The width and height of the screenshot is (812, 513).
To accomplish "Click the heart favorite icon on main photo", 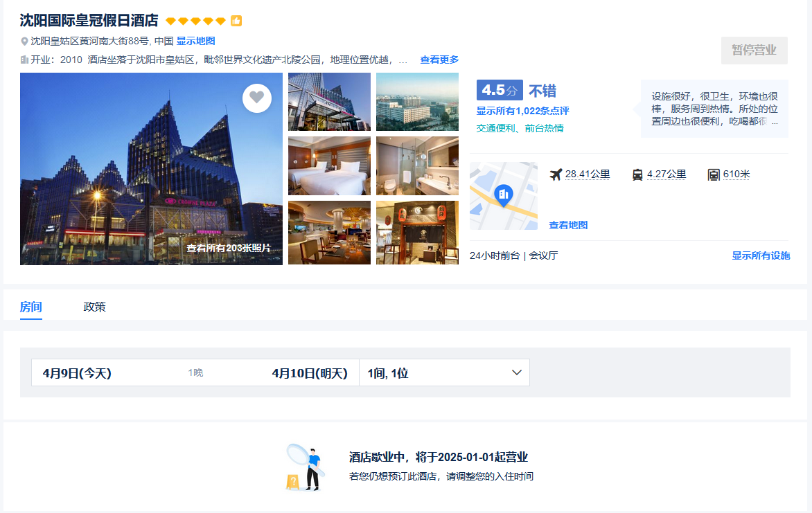I will tap(257, 98).
